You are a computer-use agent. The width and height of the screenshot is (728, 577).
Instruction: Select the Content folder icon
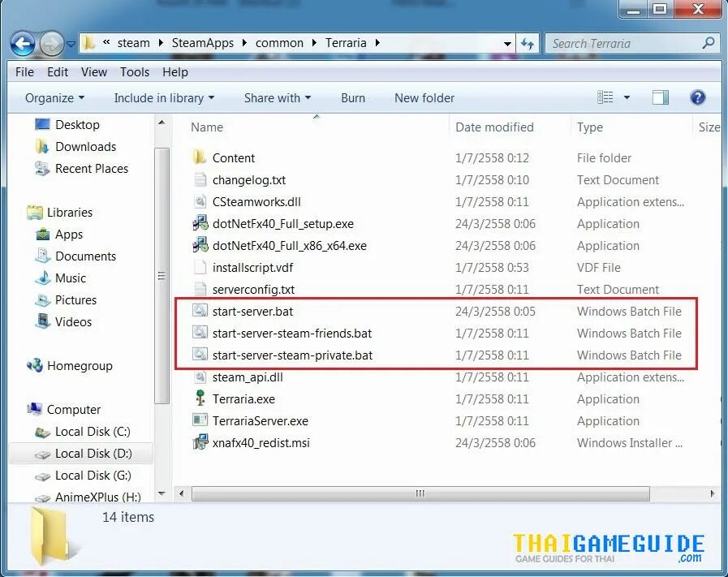point(200,157)
